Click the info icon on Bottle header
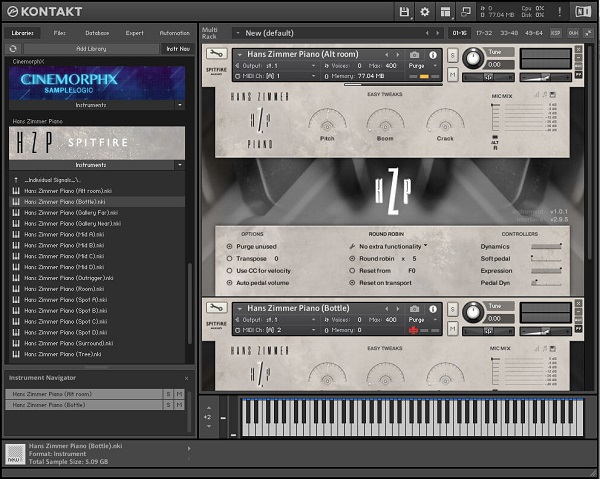600x479 pixels. click(x=433, y=308)
